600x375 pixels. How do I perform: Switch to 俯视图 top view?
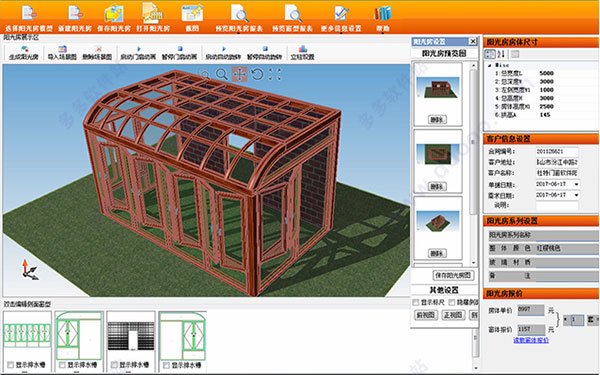pos(426,315)
